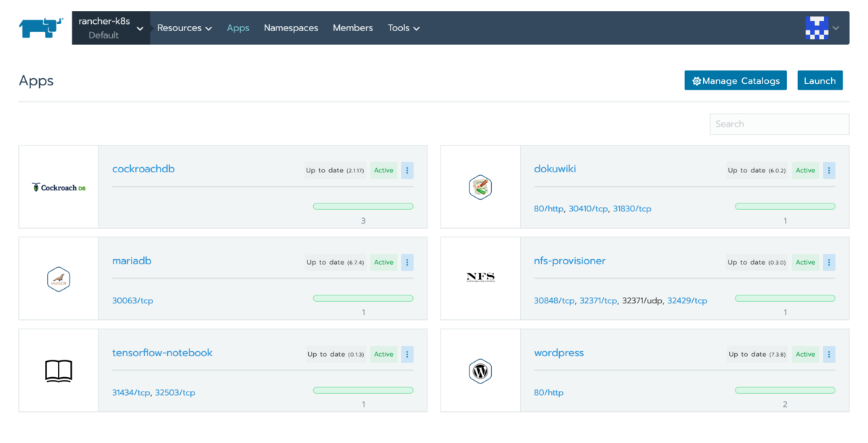The width and height of the screenshot is (868, 443).
Task: Focus the Search input field
Action: click(x=779, y=124)
